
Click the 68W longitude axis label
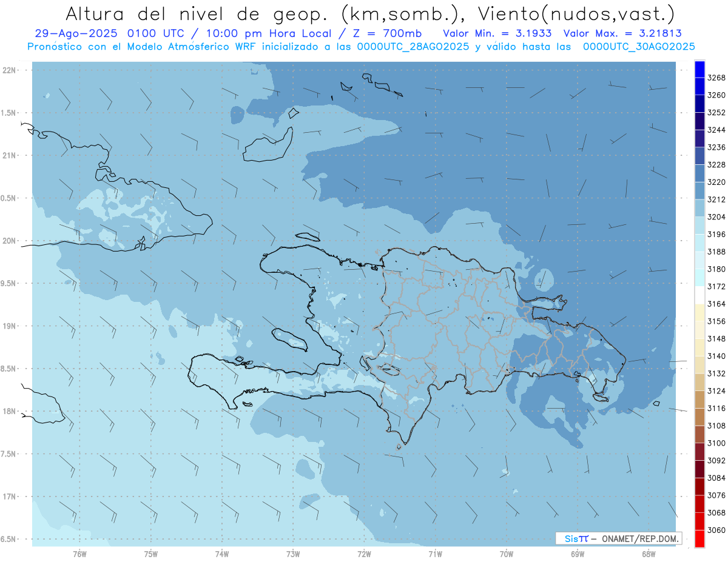coord(649,554)
